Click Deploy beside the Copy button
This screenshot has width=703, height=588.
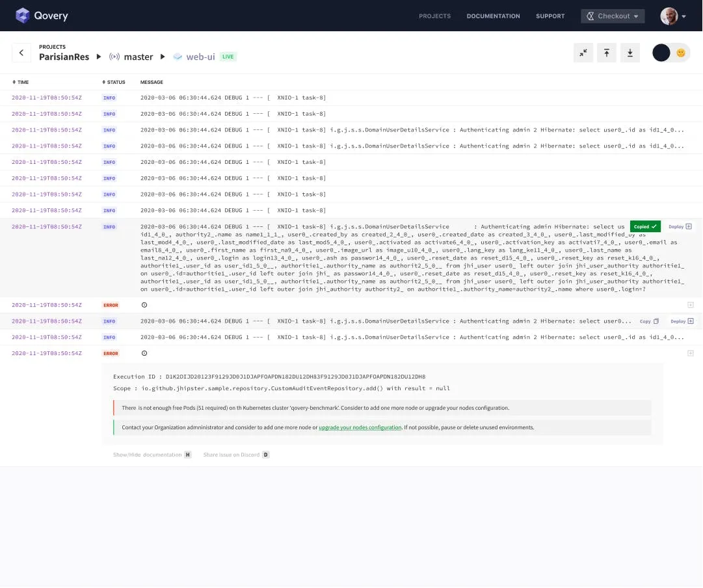682,321
